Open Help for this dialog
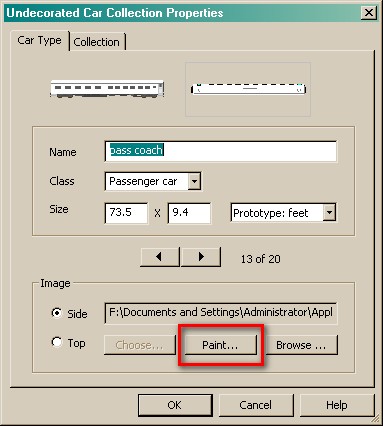The height and width of the screenshot is (426, 383). coord(337,405)
